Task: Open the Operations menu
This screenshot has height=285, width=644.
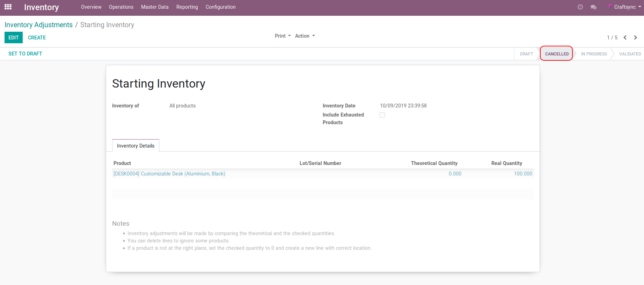Action: [121, 7]
